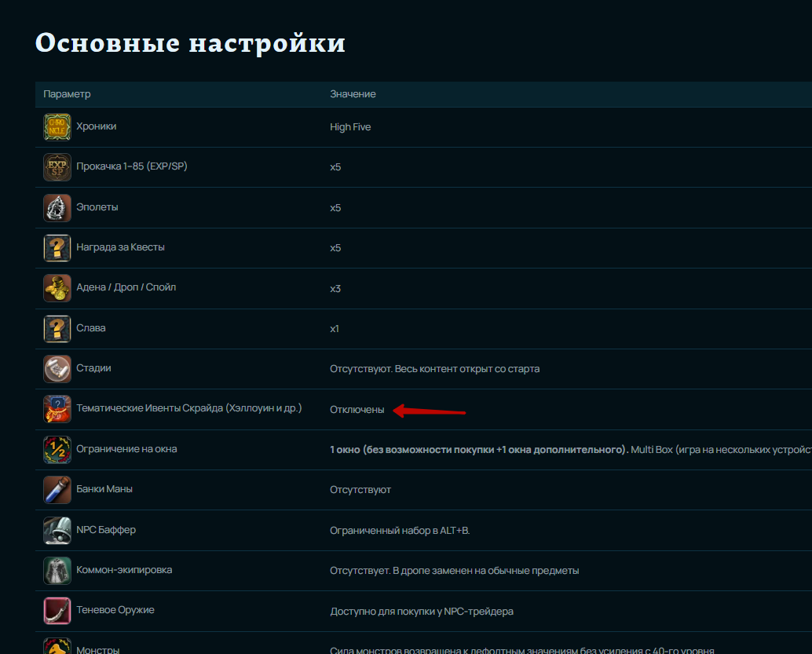Screen dimensions: 812x654
Task: Click the Хроники chronicle icon
Action: click(57, 127)
